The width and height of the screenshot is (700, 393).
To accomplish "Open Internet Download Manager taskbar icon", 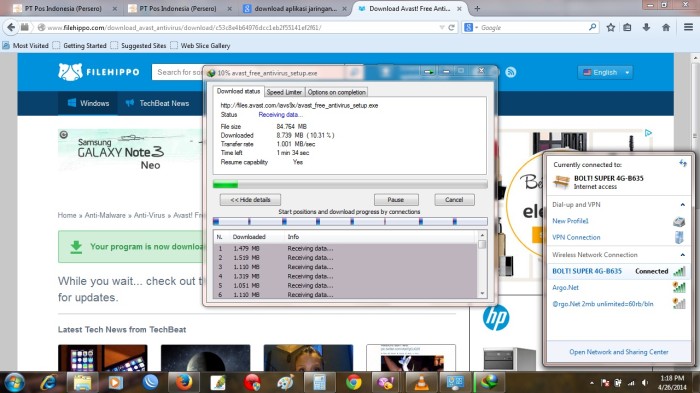I will (490, 382).
